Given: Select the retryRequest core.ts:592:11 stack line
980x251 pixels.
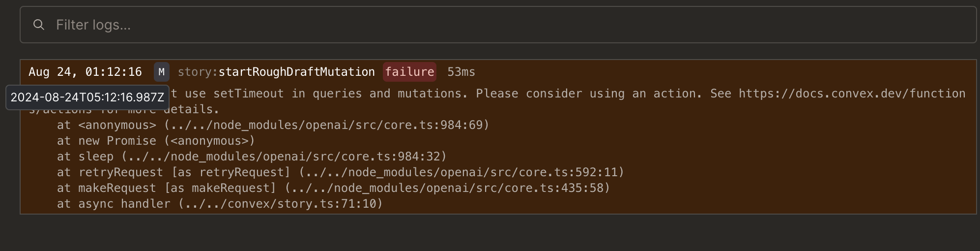Looking at the screenshot, I should 341,172.
